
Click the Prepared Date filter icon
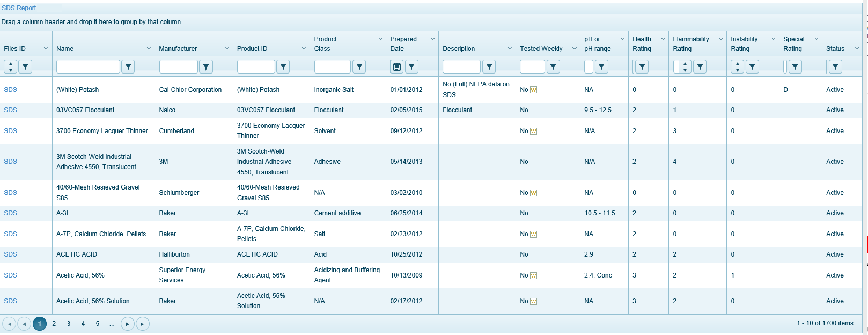(x=411, y=67)
